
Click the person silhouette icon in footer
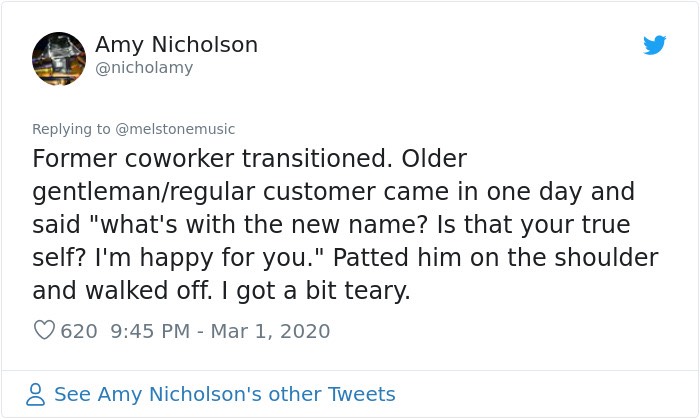35,394
